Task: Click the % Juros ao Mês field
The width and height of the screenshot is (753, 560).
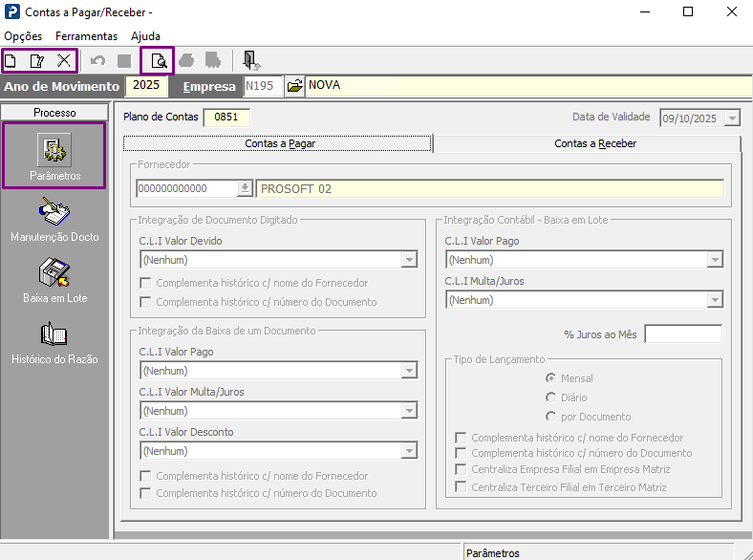Action: (x=682, y=334)
